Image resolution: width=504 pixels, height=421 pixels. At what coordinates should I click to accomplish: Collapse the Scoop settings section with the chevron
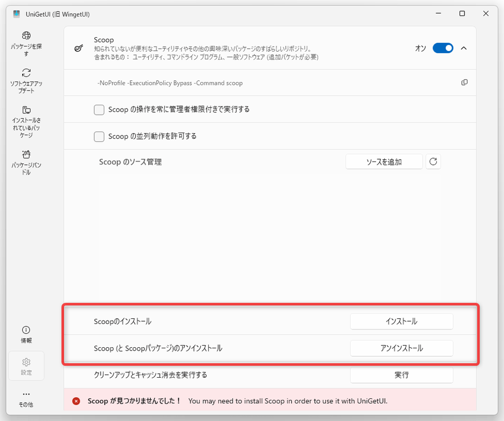pos(463,48)
